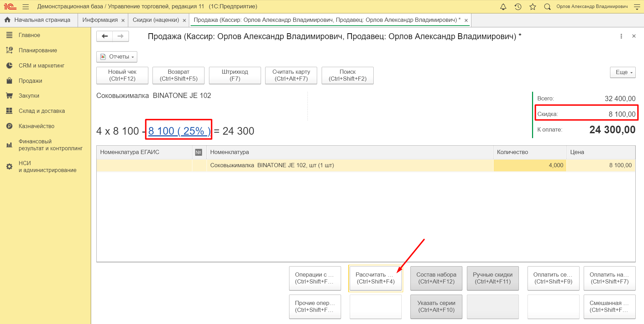Click the Продажи bag icon

[9, 81]
